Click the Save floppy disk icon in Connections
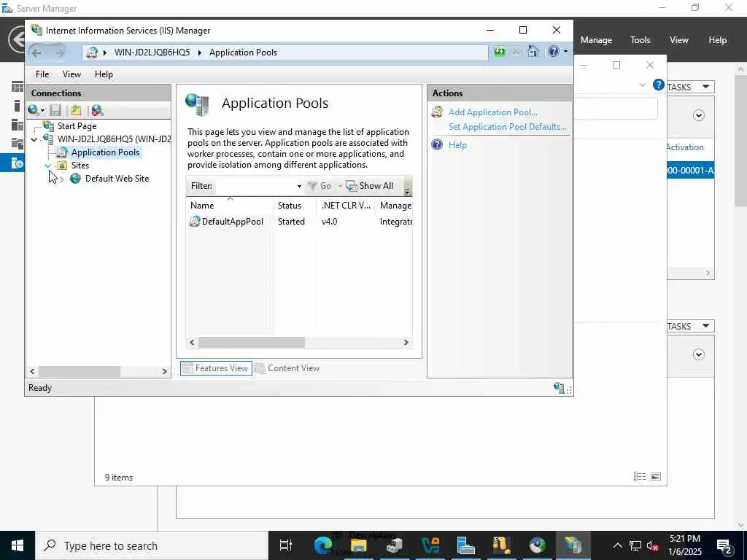This screenshot has width=747, height=560. point(55,111)
